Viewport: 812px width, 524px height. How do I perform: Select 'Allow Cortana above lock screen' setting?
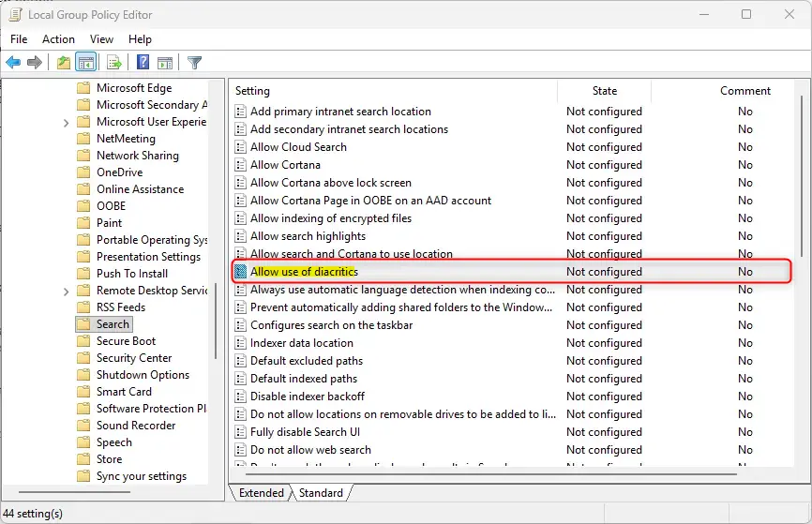[331, 183]
